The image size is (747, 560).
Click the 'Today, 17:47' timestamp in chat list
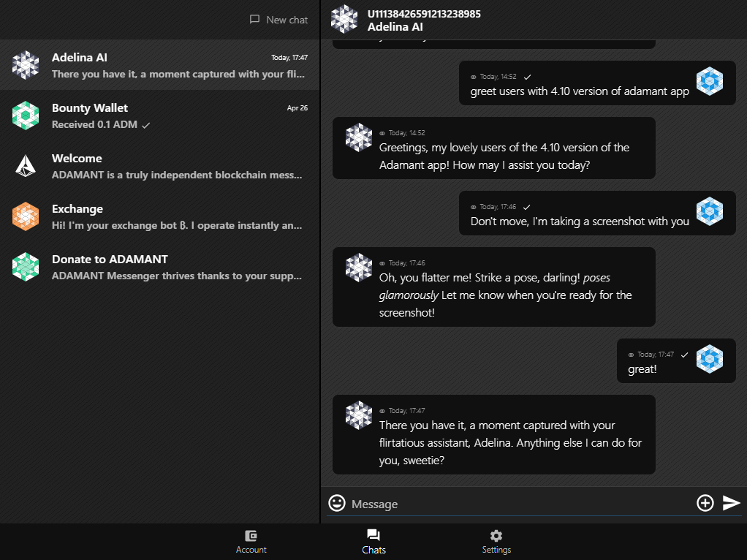[289, 58]
